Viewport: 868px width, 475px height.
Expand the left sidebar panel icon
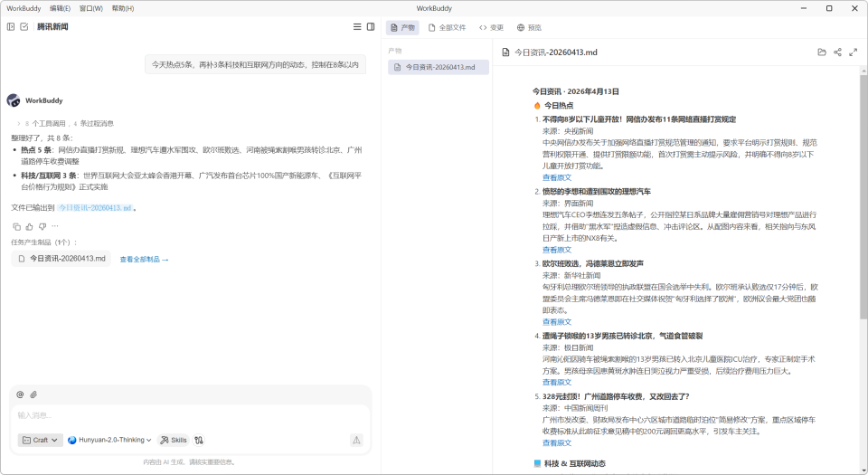coord(11,26)
